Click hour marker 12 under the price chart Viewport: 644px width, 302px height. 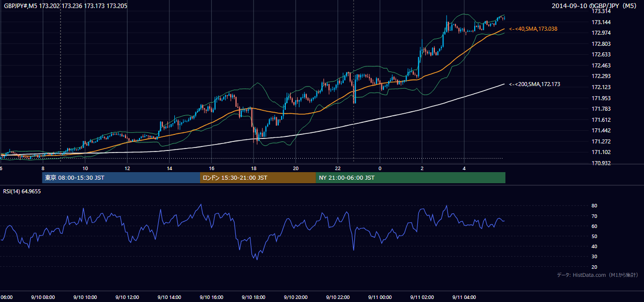pos(127,168)
